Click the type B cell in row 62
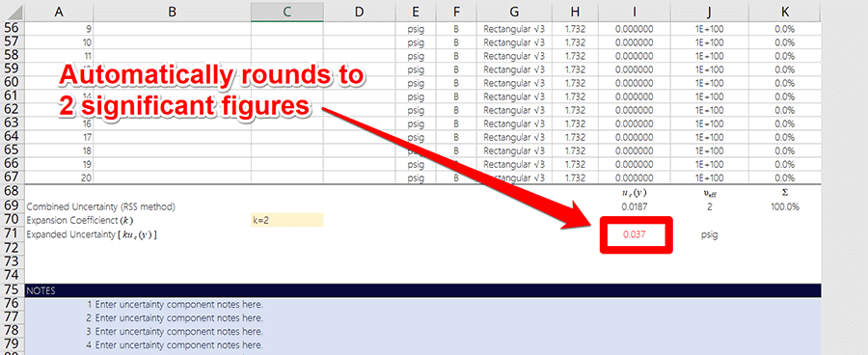The height and width of the screenshot is (355, 868). click(x=456, y=110)
